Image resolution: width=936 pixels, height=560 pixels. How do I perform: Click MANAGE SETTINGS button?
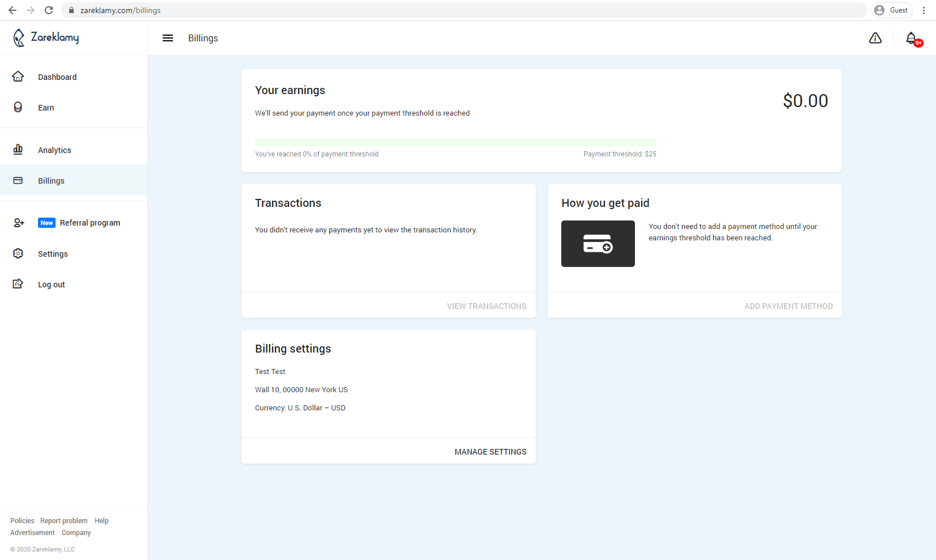490,452
